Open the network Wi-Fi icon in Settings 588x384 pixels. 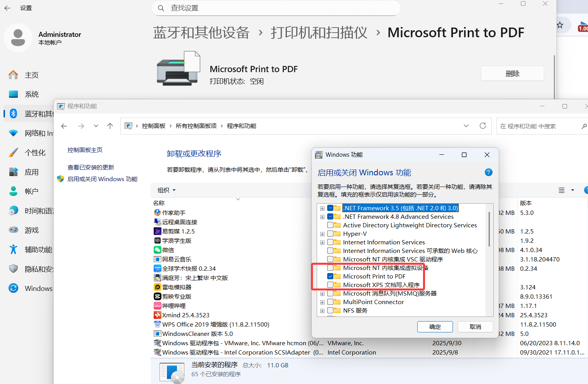(x=13, y=133)
